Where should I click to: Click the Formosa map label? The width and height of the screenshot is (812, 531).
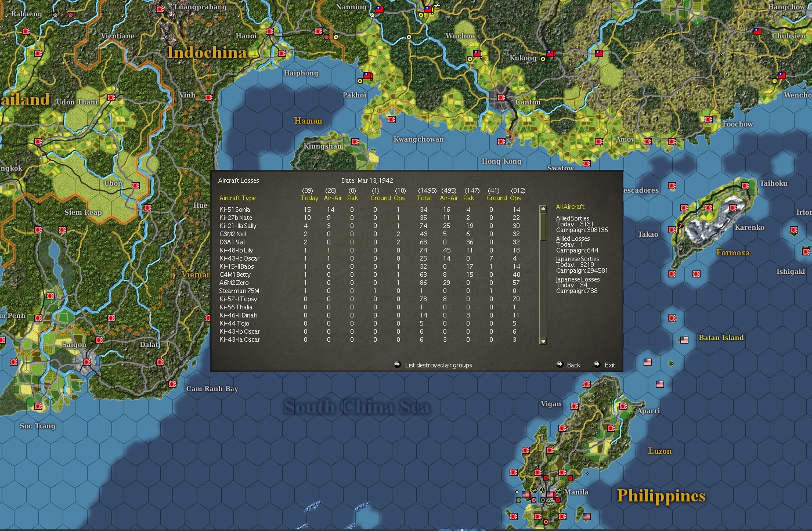[733, 252]
